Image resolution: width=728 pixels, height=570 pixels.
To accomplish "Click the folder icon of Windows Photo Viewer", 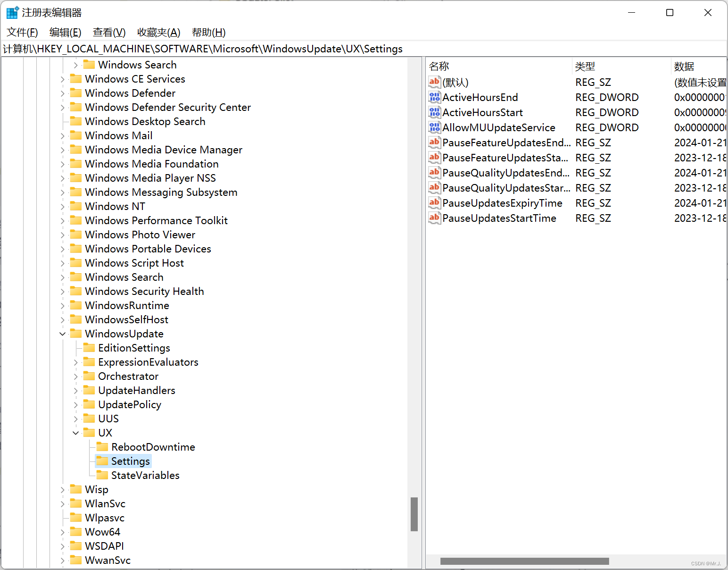I will coord(76,234).
